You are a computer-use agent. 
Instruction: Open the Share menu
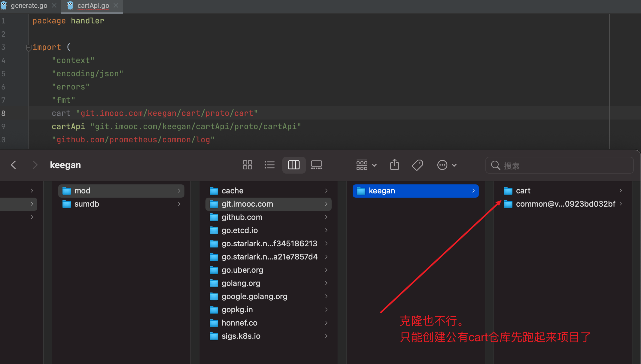point(394,165)
